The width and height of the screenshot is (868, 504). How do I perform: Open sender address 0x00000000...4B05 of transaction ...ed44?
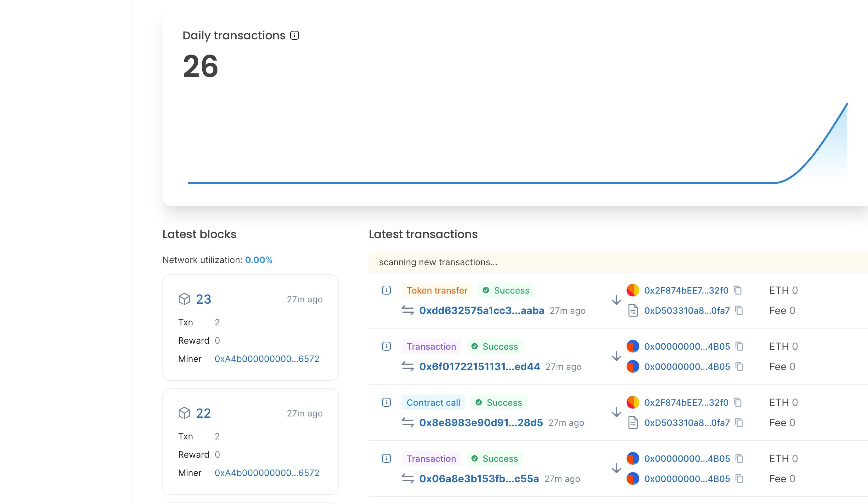[x=687, y=346]
